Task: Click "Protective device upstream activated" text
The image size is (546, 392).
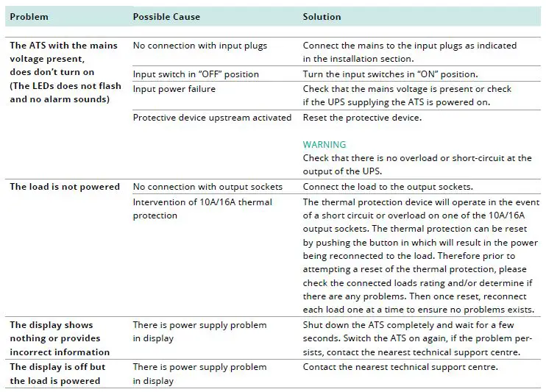Action: [213, 118]
